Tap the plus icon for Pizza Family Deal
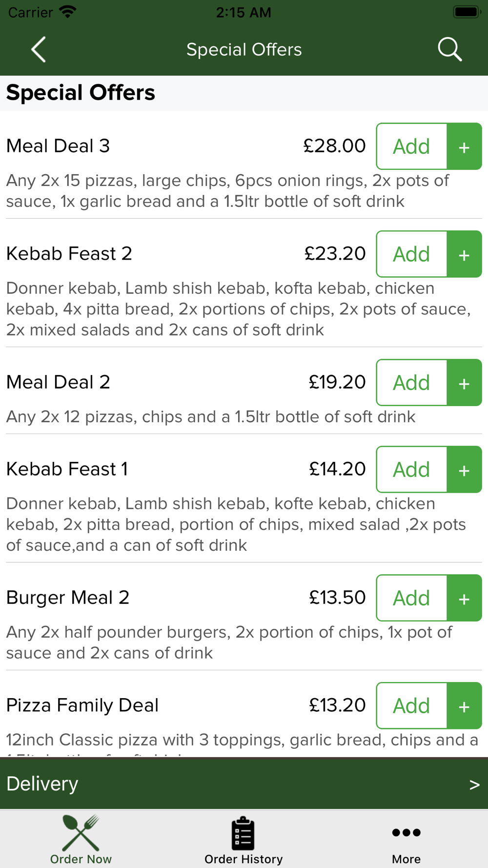Viewport: 488px width, 868px height. click(x=465, y=706)
